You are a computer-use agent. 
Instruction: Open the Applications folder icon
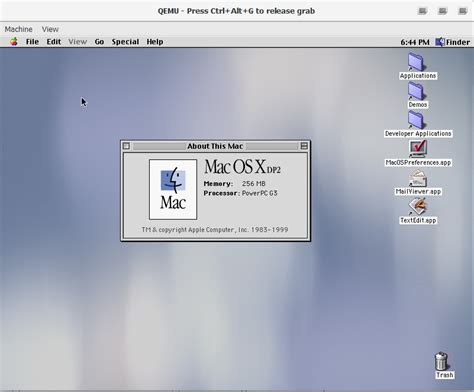[416, 62]
